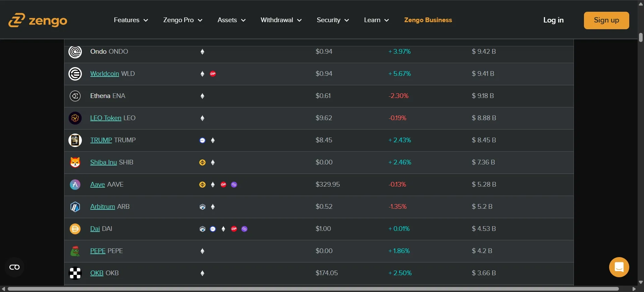Click Ethereum network icon in PEPE row

202,251
